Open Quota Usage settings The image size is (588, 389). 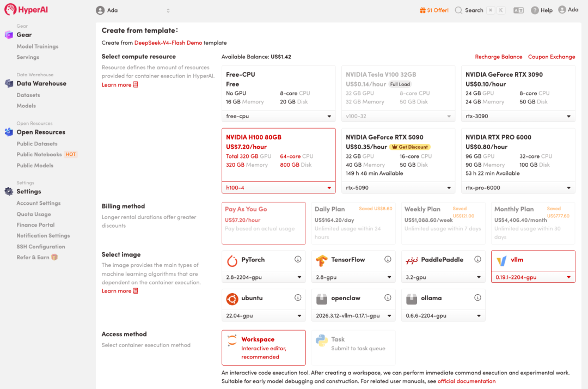(x=34, y=214)
